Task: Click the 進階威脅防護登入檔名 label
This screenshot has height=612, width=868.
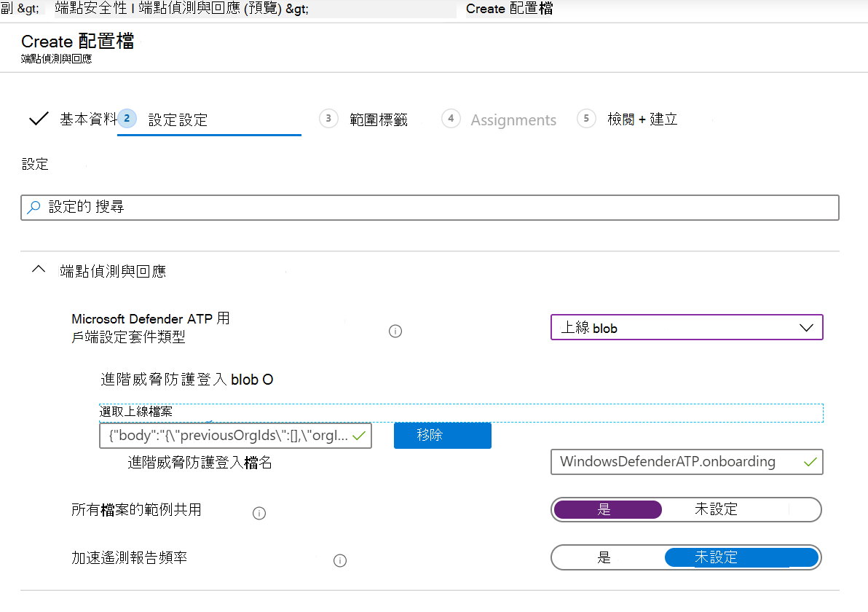Action: pos(200,463)
